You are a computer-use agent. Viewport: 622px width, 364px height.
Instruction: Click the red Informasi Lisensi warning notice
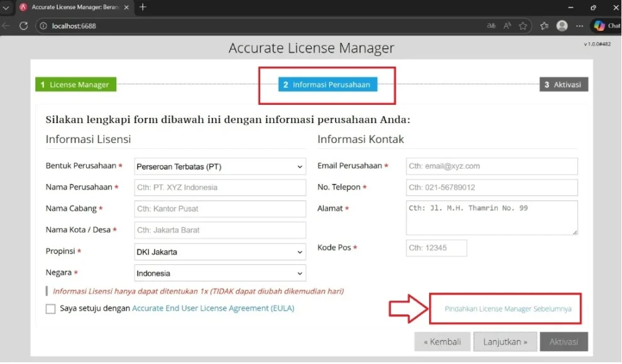point(198,291)
